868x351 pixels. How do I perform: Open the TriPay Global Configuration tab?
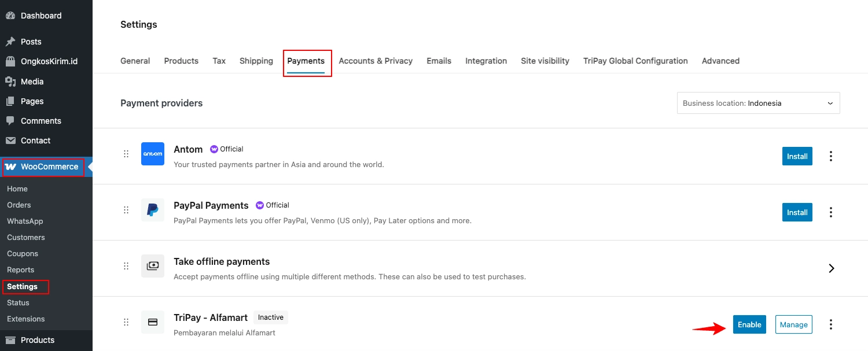(x=635, y=61)
